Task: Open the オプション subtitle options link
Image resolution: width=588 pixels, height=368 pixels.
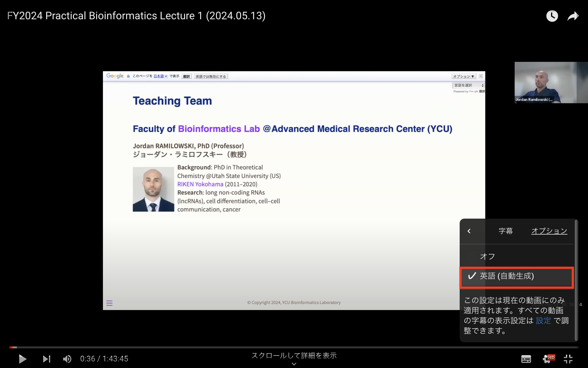Action: [x=549, y=231]
